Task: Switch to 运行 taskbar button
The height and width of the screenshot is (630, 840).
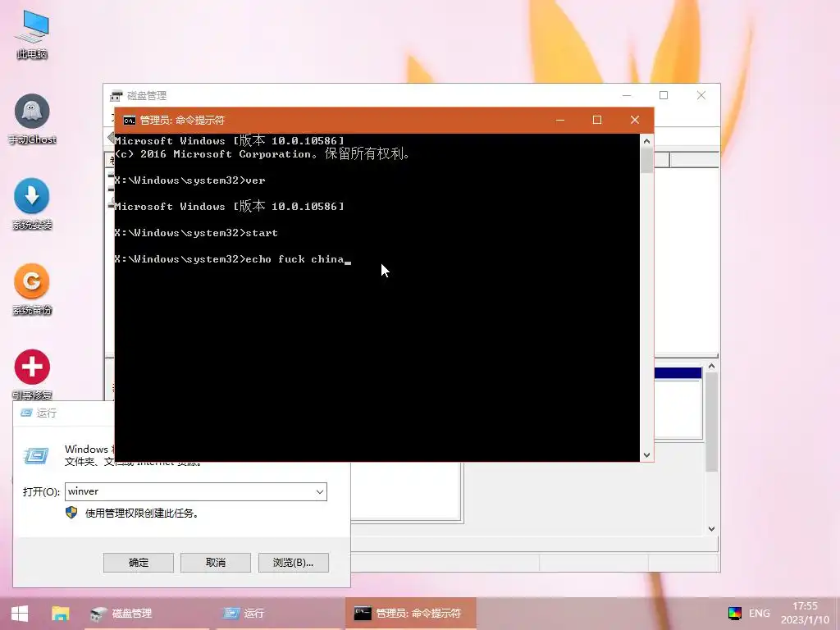Action: 279,614
